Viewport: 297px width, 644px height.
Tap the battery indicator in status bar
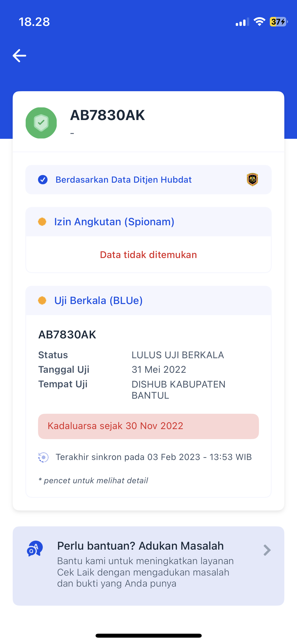[x=278, y=22]
